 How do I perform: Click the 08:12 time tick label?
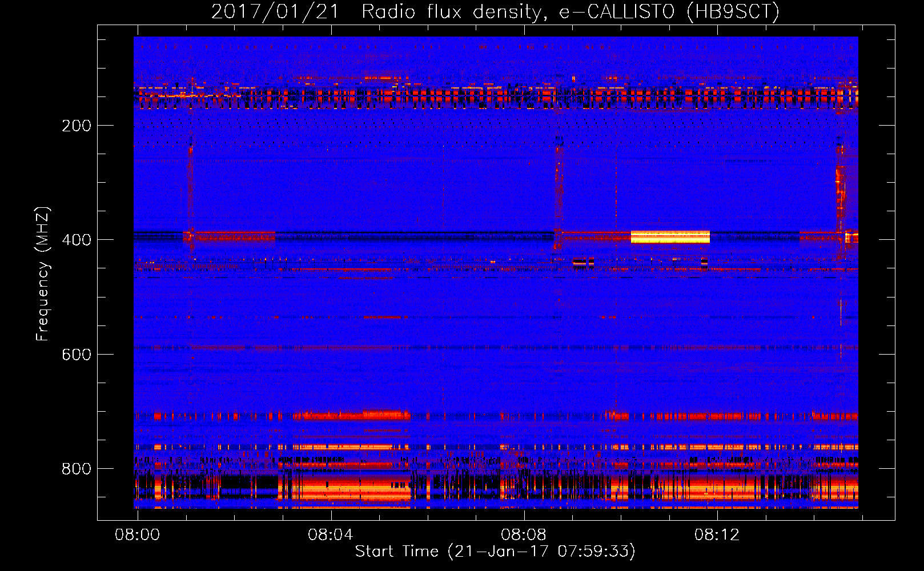point(717,535)
